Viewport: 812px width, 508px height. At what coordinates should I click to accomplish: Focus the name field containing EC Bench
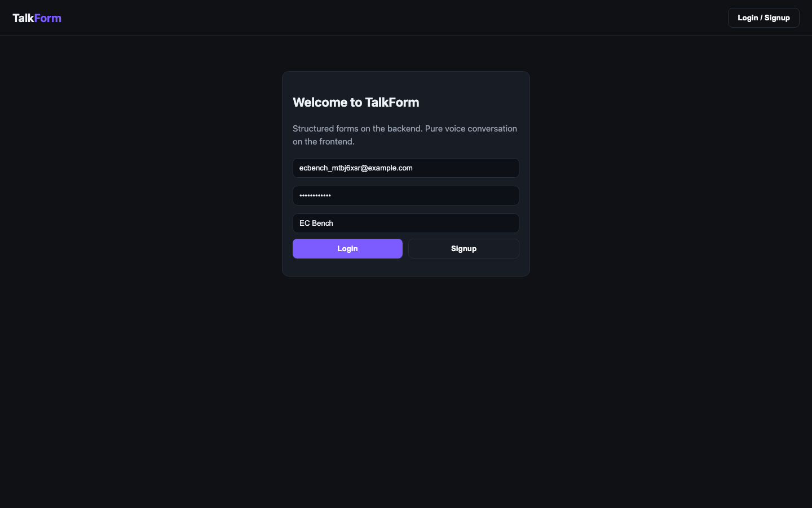406,224
